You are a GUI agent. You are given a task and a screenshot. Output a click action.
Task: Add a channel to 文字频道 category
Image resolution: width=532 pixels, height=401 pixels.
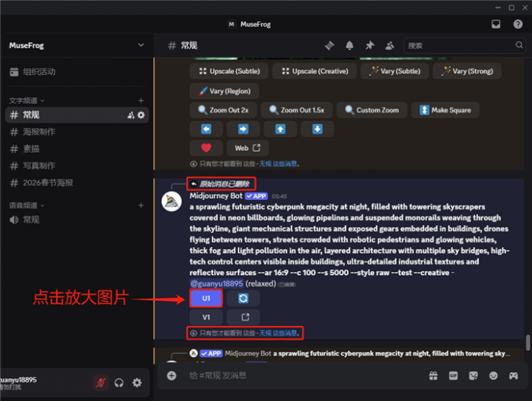[x=141, y=100]
